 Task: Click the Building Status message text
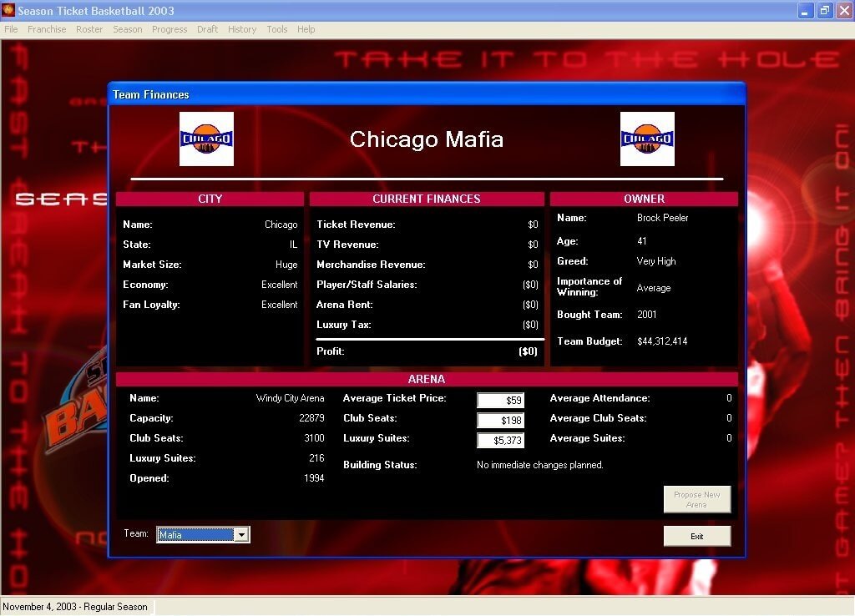coord(540,465)
